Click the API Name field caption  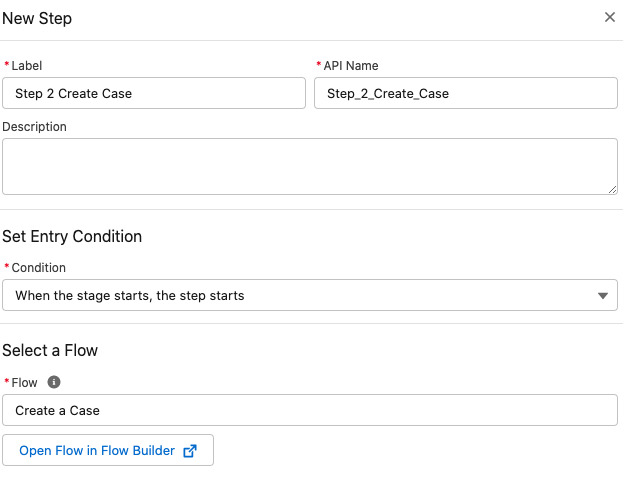click(350, 66)
